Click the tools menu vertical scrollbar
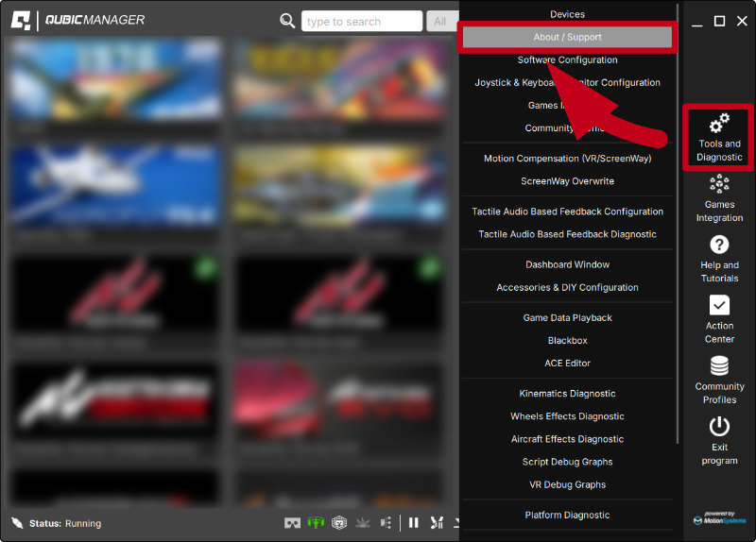The height and width of the screenshot is (542, 756). [x=678, y=224]
